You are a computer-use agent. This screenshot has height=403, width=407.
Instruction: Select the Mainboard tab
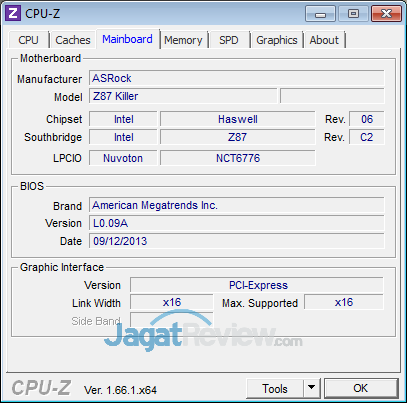[x=127, y=39]
